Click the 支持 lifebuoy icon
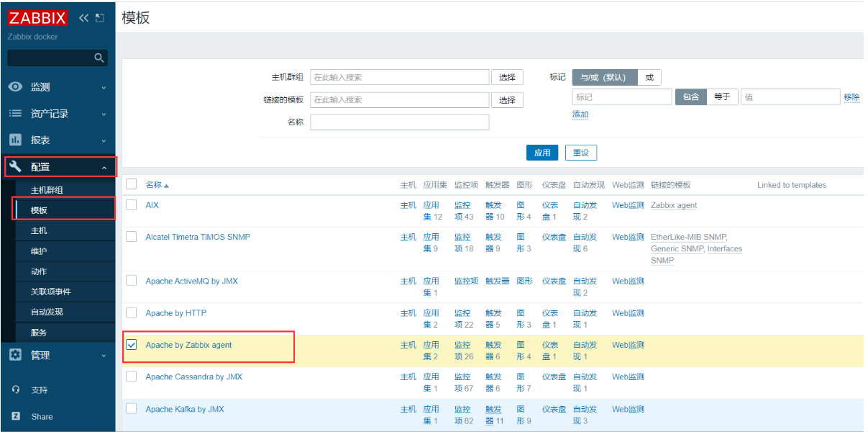868x437 pixels. click(16, 389)
